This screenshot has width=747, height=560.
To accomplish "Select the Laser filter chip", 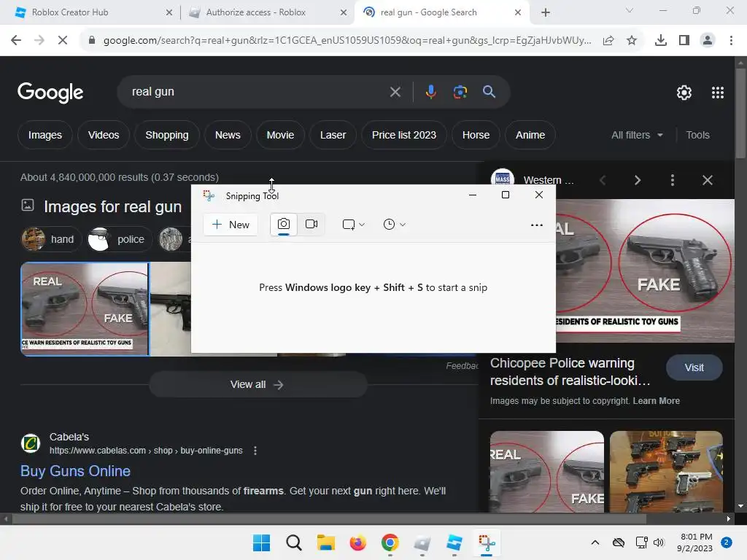I will click(333, 135).
